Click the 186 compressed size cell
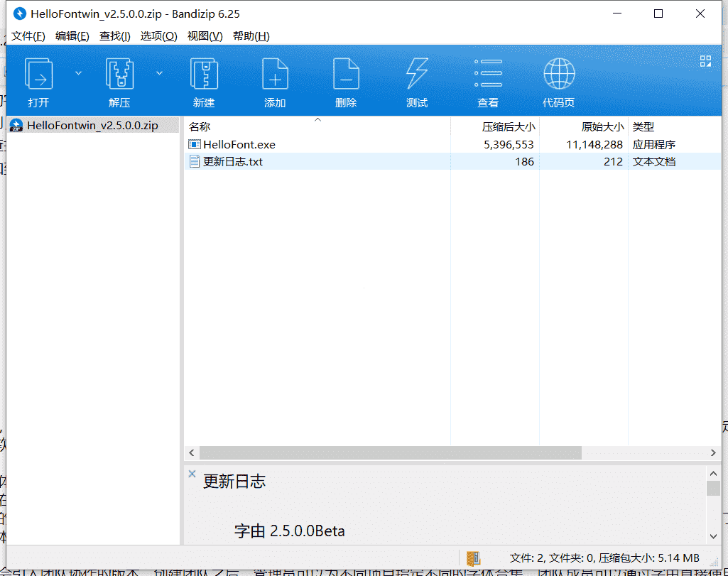The height and width of the screenshot is (576, 728). [524, 162]
